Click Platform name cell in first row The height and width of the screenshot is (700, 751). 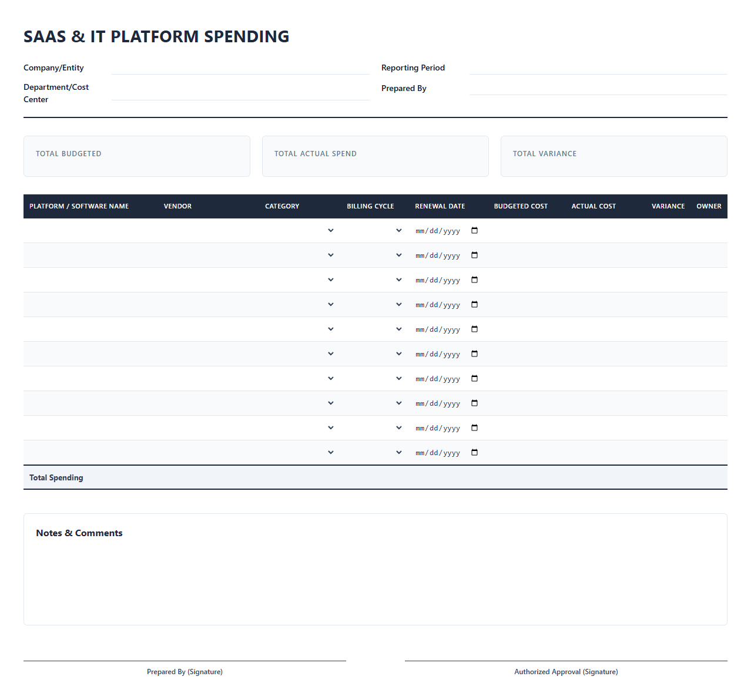90,231
